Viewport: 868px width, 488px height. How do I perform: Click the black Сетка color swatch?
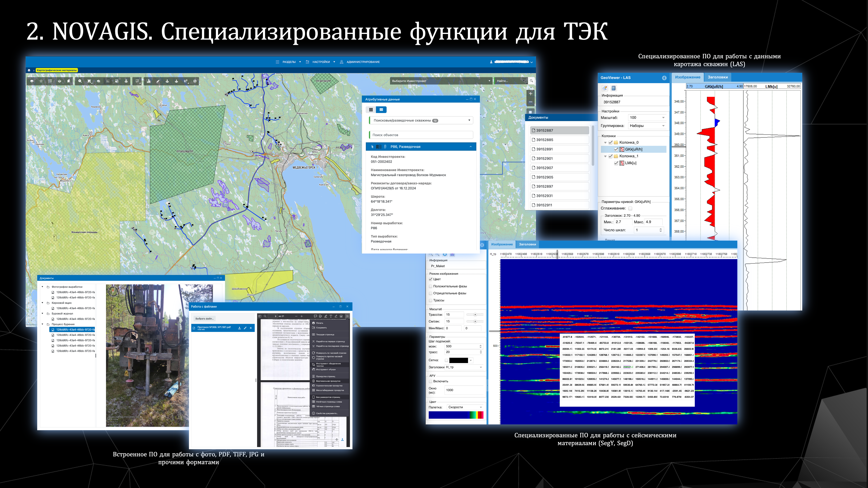tap(459, 360)
